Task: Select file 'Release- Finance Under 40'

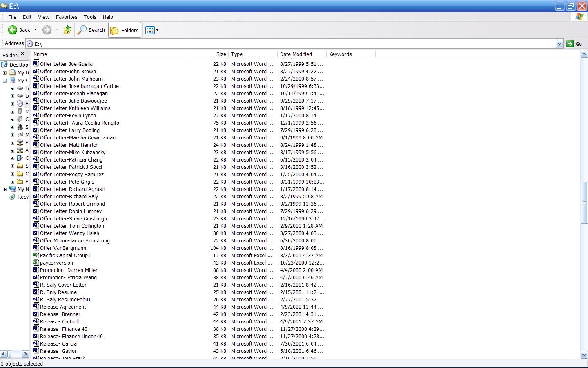Action: pos(71,336)
